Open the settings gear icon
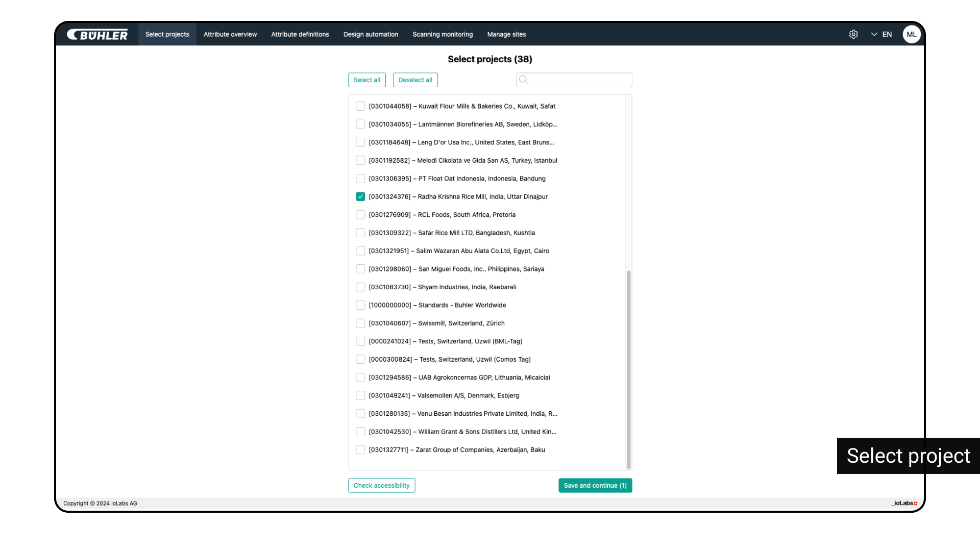 click(x=853, y=34)
